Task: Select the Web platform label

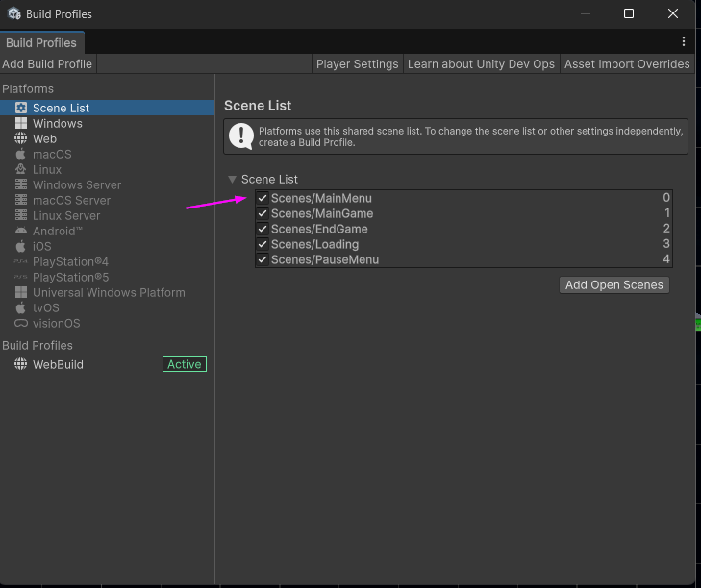Action: [x=44, y=138]
